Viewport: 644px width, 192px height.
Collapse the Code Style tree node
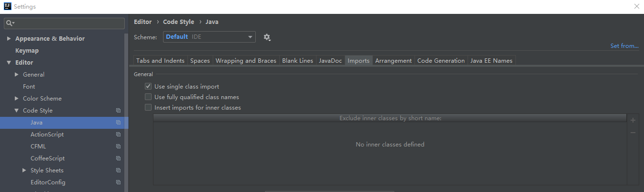click(17, 111)
